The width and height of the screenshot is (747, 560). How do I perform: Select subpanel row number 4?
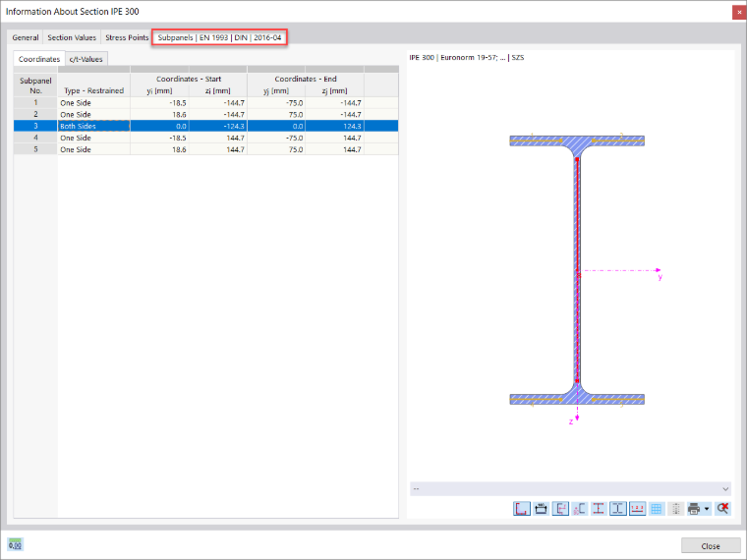tap(35, 138)
